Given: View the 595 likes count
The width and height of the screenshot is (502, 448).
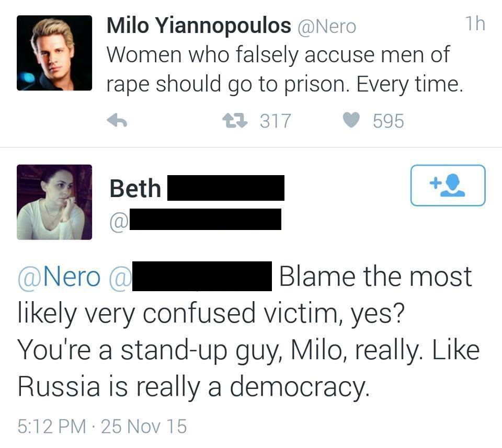Looking at the screenshot, I should pyautogui.click(x=389, y=121).
